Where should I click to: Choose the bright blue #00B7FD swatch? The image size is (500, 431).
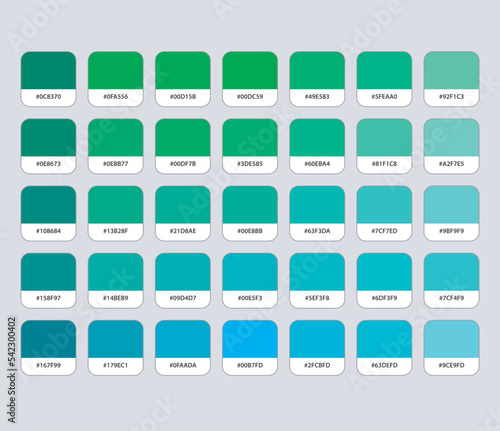pos(250,348)
